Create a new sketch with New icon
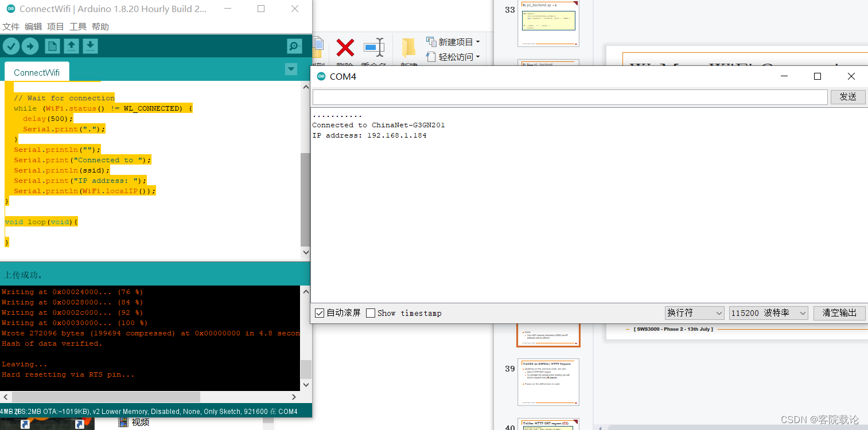Screen dimensions: 868x430 (x=52, y=46)
